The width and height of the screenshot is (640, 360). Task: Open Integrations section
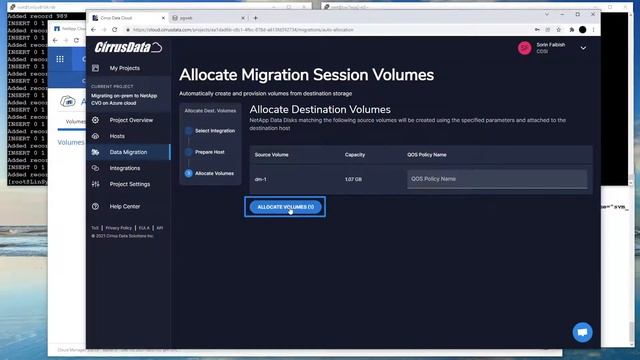[x=124, y=168]
